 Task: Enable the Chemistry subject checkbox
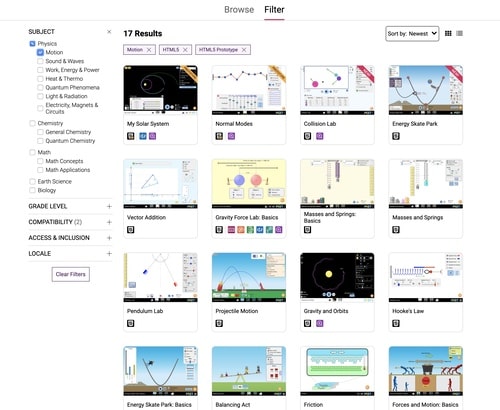coord(32,123)
